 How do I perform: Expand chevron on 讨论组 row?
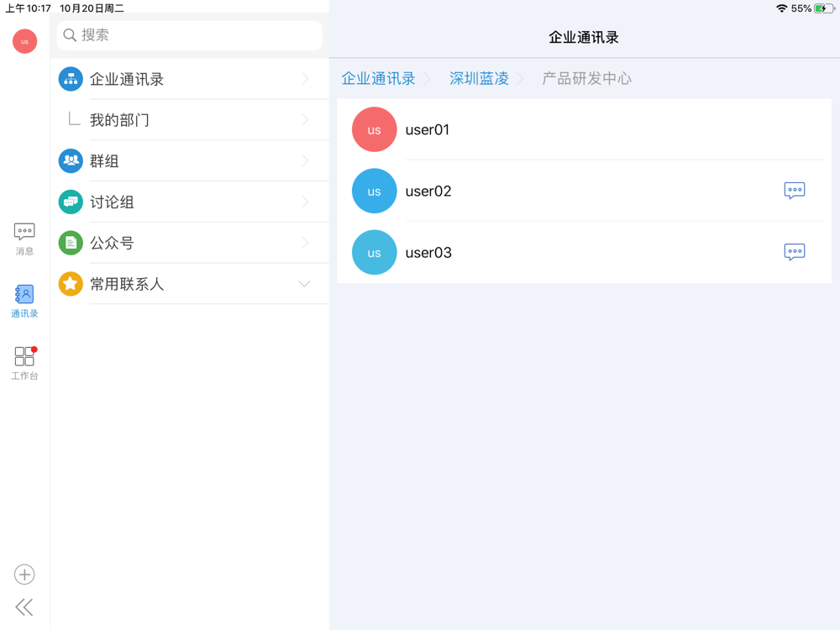pos(306,202)
